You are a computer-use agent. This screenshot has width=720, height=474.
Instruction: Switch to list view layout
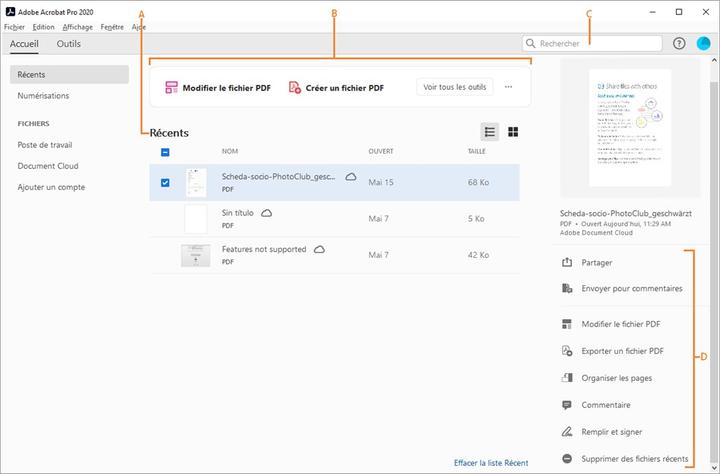point(489,132)
